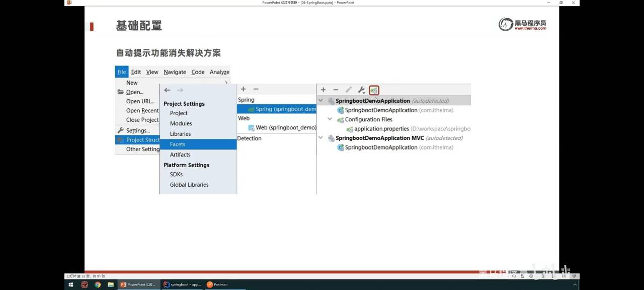Viewport: 644px width, 290px height.
Task: Expand the New submenu arrow
Action: [x=226, y=83]
